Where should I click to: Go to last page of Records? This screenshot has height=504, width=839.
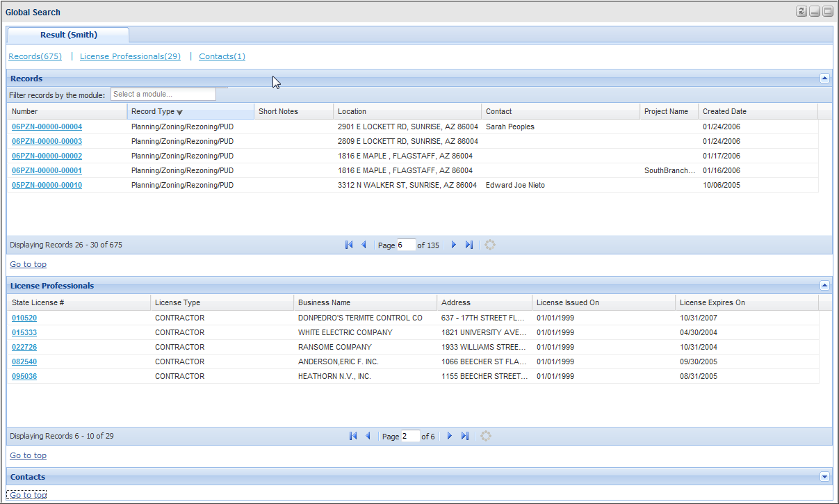469,245
